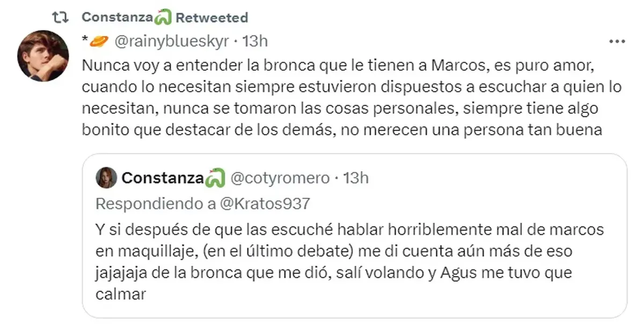Click Constanza's small avatar in quoted tweet
644x328 pixels.
(106, 178)
